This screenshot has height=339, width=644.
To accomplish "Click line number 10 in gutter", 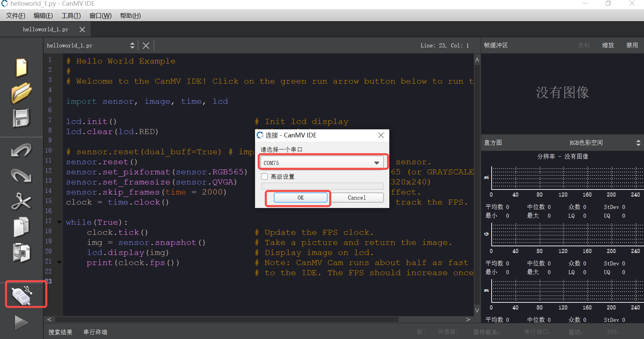I will 49,150.
